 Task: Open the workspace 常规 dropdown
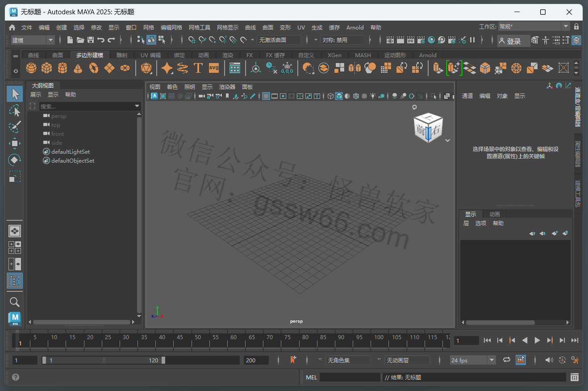click(534, 27)
